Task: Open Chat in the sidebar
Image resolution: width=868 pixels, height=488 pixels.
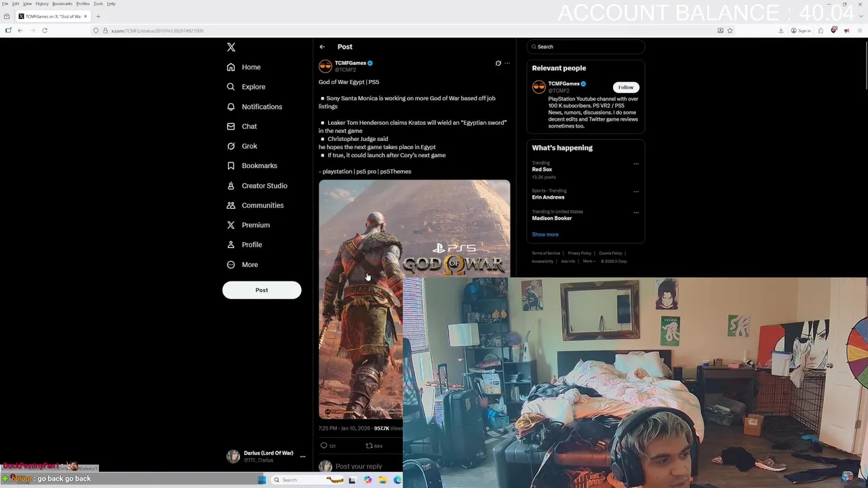Action: (242, 126)
